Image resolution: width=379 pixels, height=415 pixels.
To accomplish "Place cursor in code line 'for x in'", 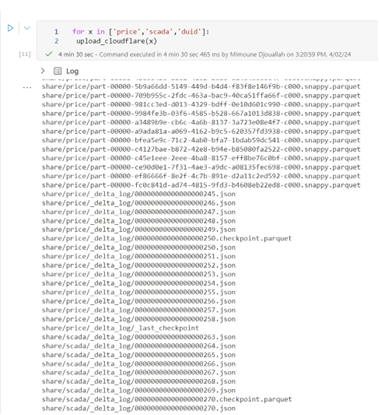I will click(141, 32).
